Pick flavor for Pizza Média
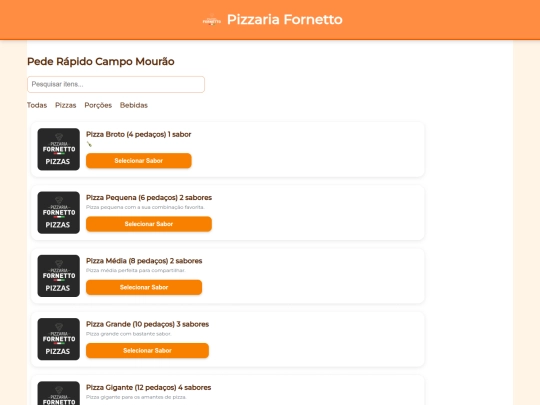The image size is (540, 405). [x=144, y=288]
